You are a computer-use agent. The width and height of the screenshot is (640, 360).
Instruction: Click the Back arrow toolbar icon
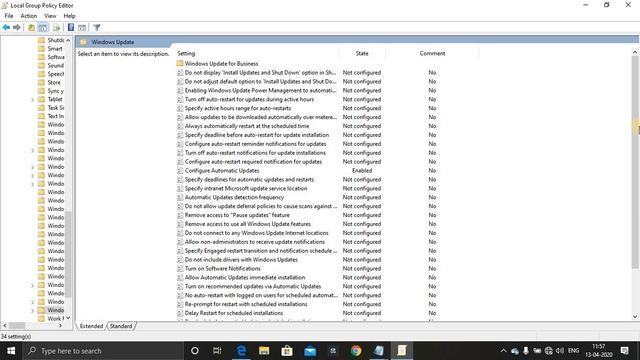6,28
